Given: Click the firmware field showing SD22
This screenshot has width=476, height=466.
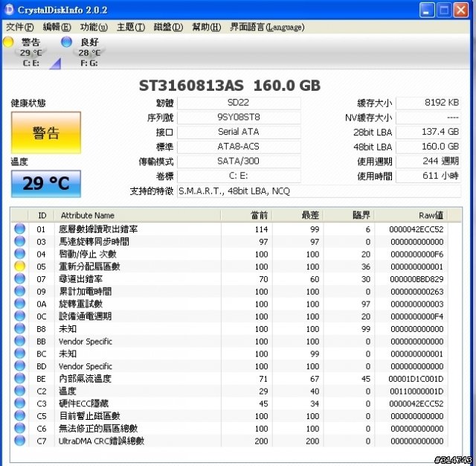Looking at the screenshot, I should pos(239,103).
